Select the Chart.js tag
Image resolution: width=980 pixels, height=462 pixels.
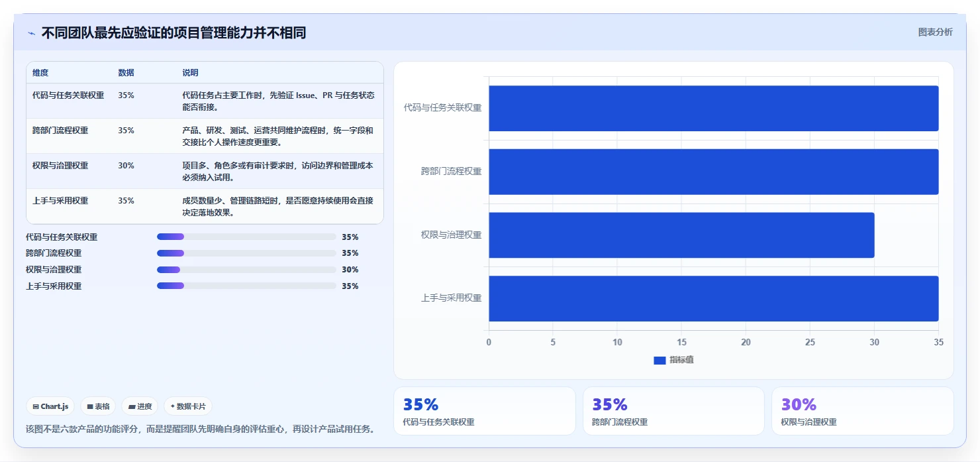pos(50,406)
